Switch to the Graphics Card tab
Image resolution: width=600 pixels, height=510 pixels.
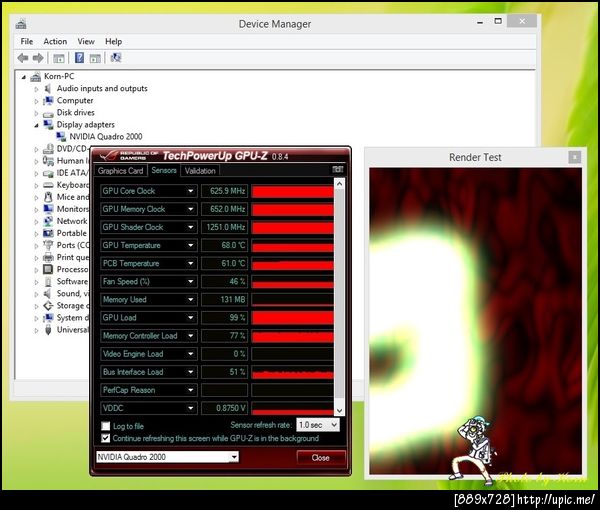121,171
